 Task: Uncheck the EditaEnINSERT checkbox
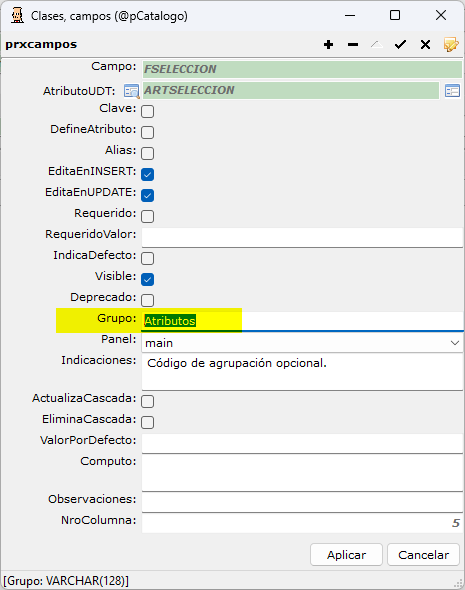[x=147, y=174]
